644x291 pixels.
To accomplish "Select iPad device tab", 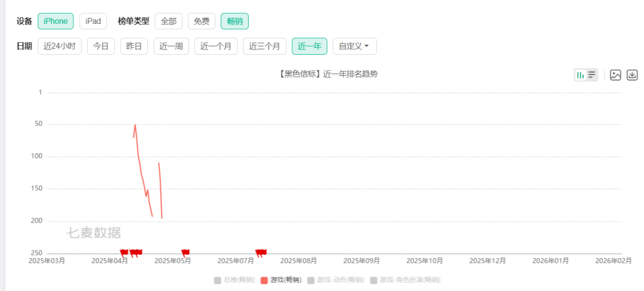I will [x=93, y=21].
